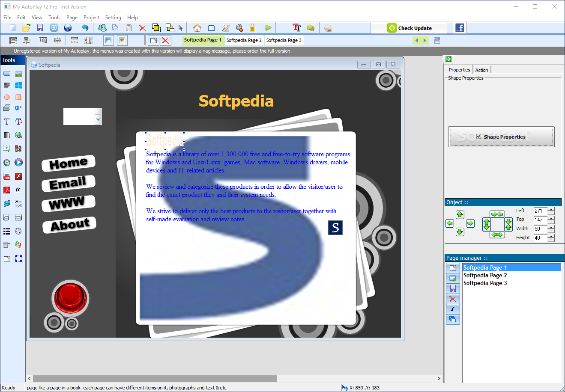565x392 pixels.
Task: Select the blue media player tool
Action: [18, 163]
